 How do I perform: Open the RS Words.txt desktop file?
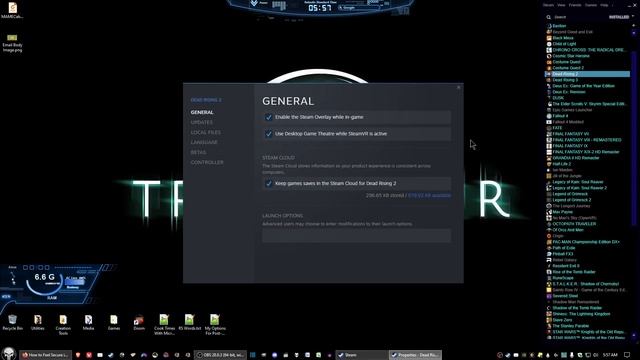(x=189, y=322)
